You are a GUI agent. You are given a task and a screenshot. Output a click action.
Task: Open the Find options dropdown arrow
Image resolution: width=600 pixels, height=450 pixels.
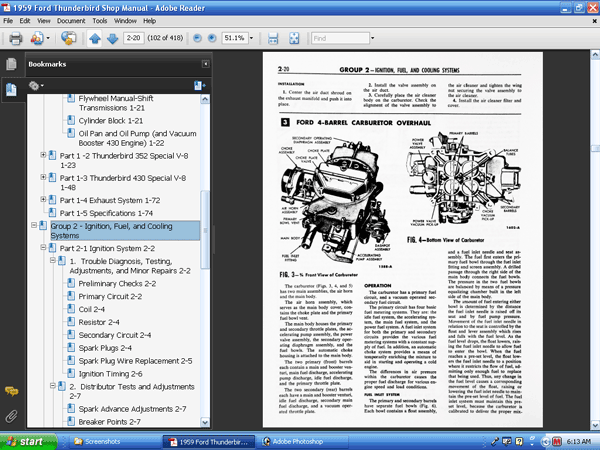click(x=372, y=38)
